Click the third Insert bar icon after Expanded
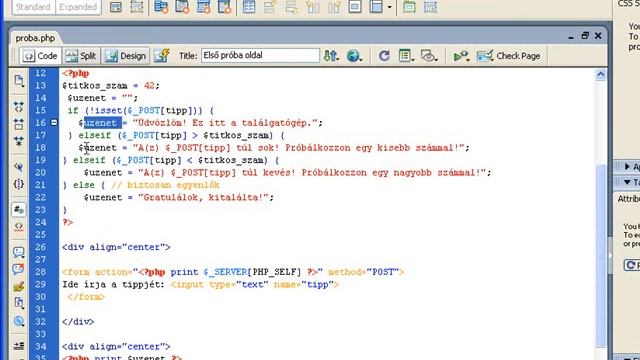Viewport: 640px width, 360px height. pyautogui.click(x=161, y=7)
